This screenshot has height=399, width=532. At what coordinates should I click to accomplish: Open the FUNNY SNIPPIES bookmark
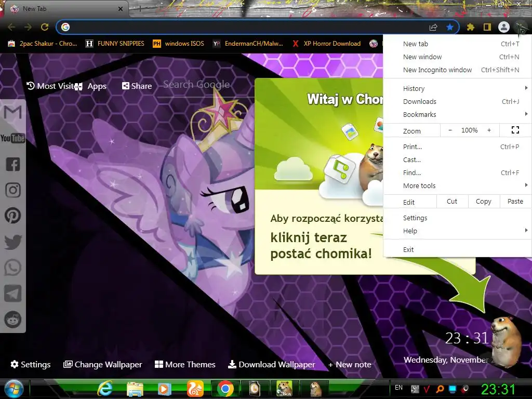pyautogui.click(x=115, y=44)
